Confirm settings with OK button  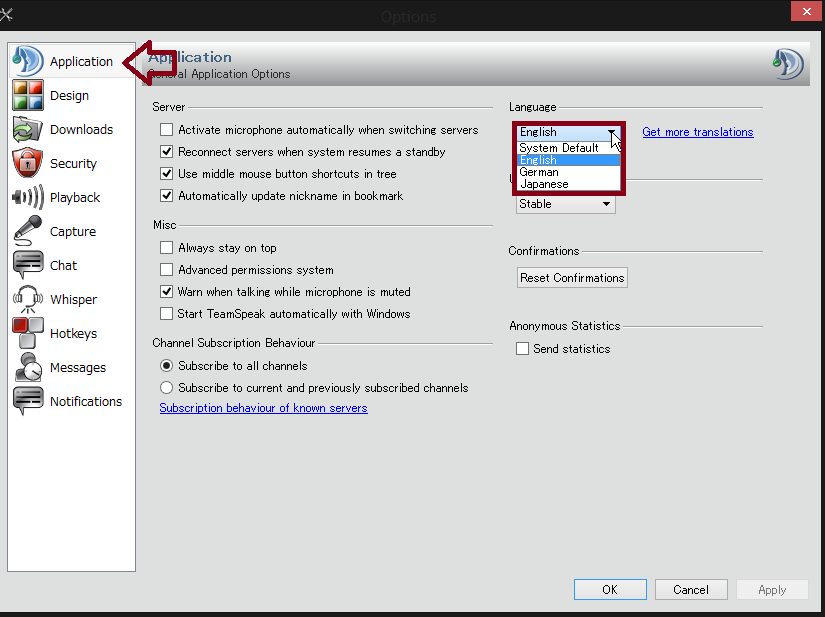coord(610,590)
